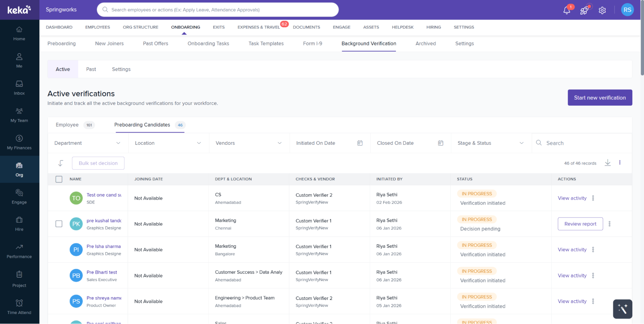644x324 pixels.
Task: Open the notifications bell icon
Action: (566, 10)
